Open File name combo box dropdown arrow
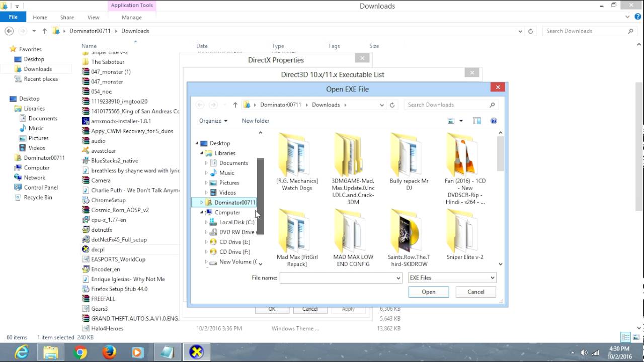Screen dimensions: 644x362 click(398, 278)
